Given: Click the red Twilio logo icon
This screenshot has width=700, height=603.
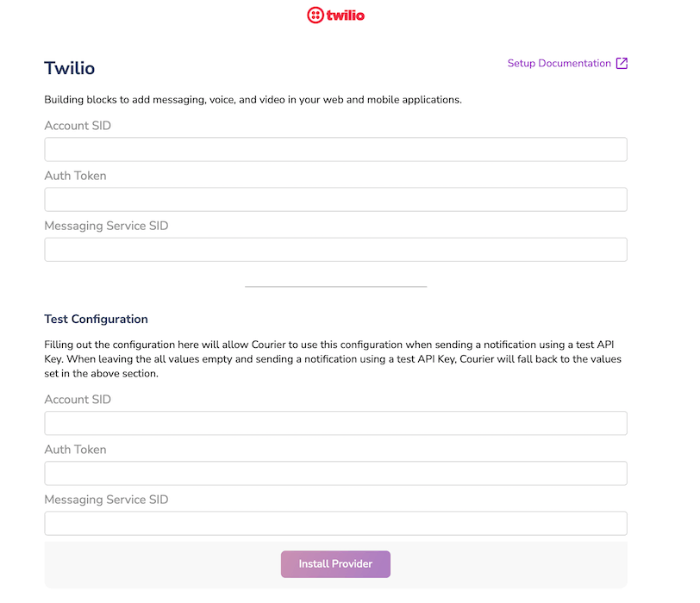Looking at the screenshot, I should 314,15.
